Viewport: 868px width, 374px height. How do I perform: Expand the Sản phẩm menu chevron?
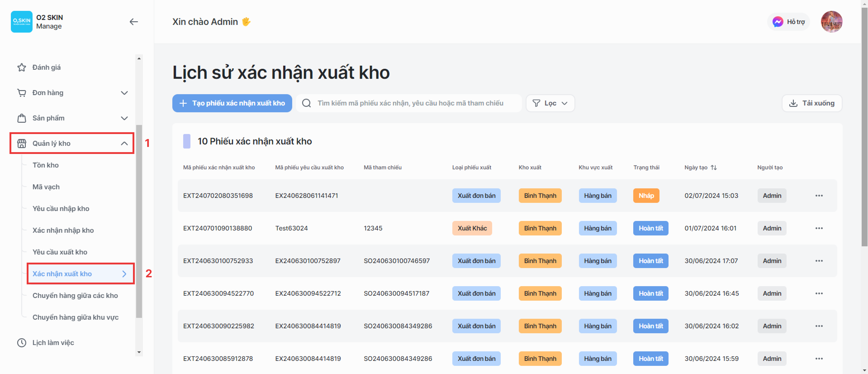click(x=124, y=118)
